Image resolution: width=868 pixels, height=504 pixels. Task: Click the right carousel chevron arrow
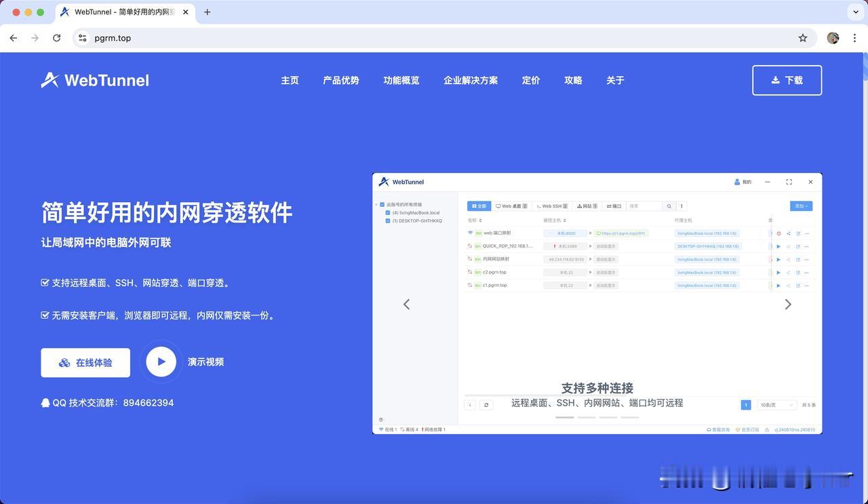pos(788,304)
